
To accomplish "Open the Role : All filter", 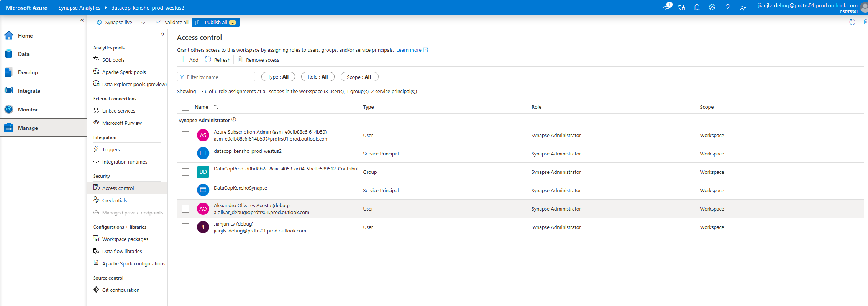I will tap(318, 77).
